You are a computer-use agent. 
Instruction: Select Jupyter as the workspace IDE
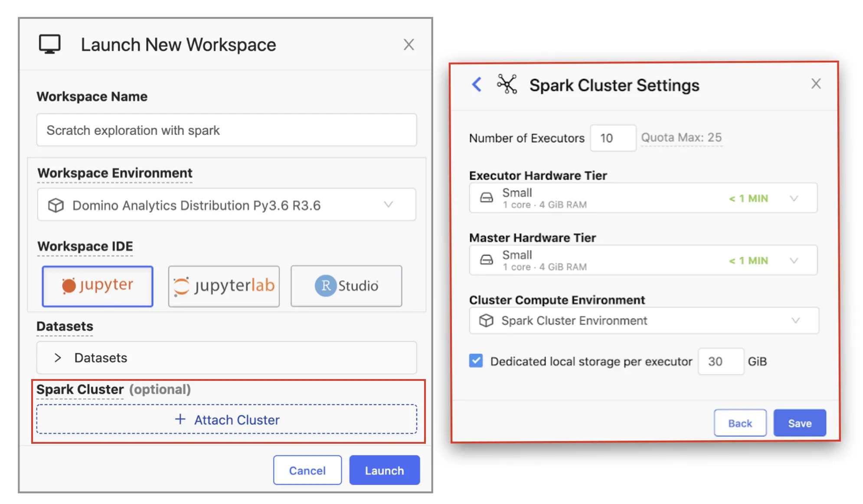[x=98, y=286]
